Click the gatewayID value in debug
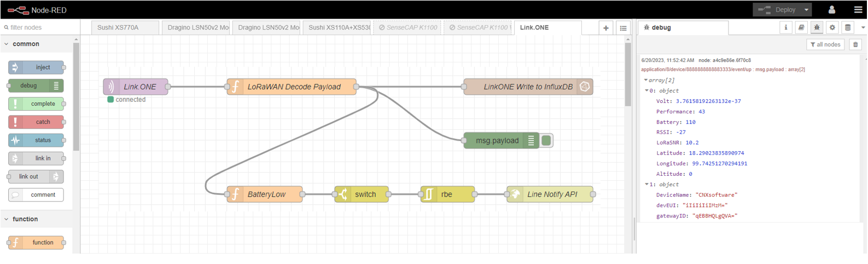This screenshot has height=264, width=868. (x=715, y=216)
